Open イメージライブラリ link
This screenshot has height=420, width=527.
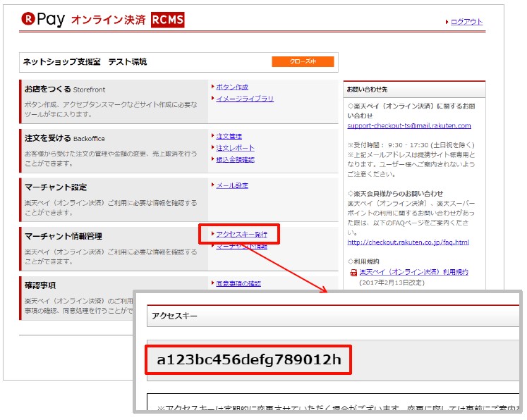pos(245,99)
